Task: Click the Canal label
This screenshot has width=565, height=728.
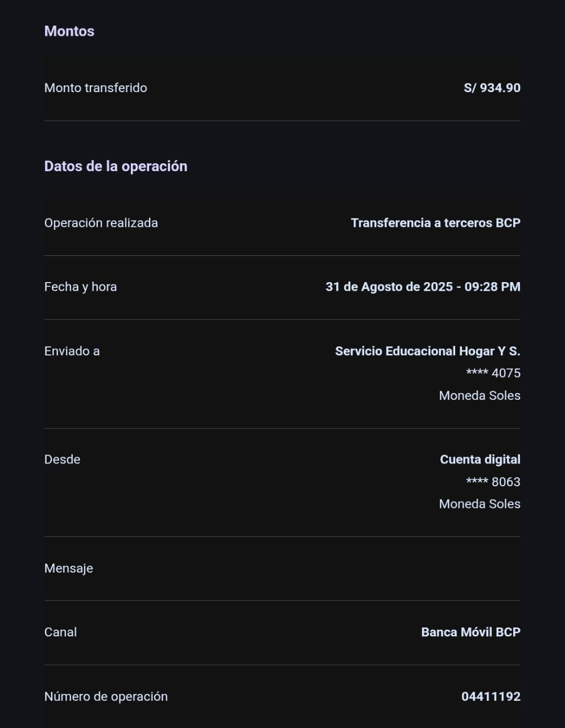Action: [x=60, y=632]
